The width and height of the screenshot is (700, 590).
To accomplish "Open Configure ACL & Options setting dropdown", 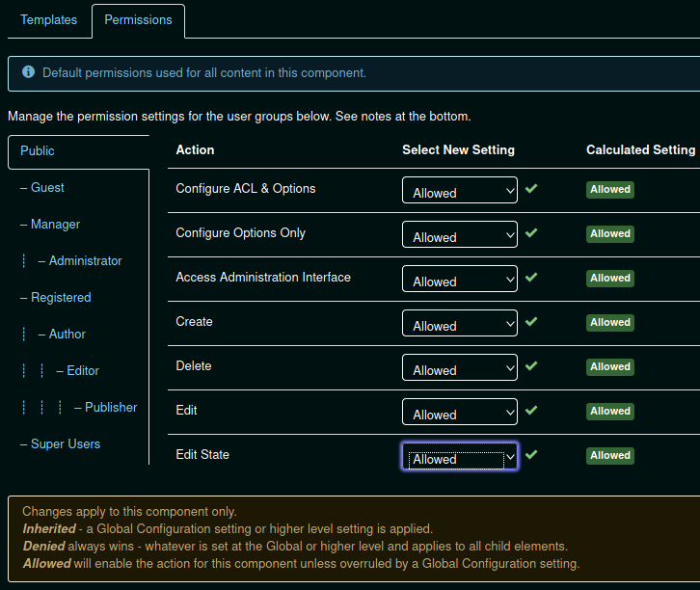I will (x=460, y=191).
